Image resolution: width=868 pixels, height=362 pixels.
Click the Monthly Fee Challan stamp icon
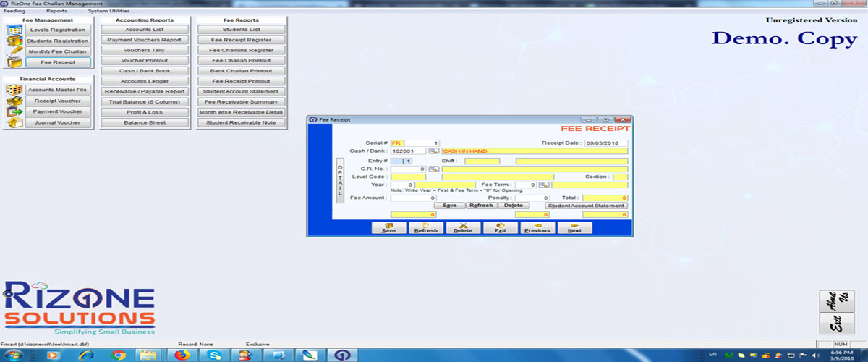14,52
